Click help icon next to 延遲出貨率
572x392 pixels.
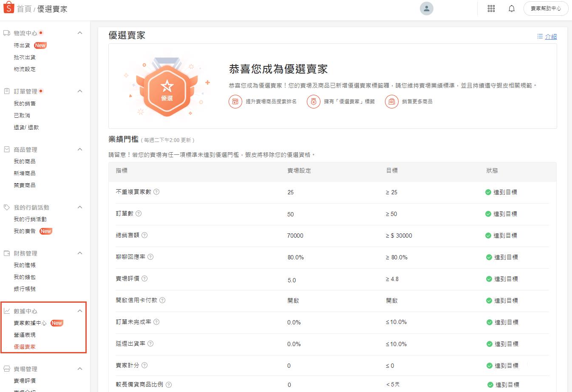pyautogui.click(x=150, y=344)
